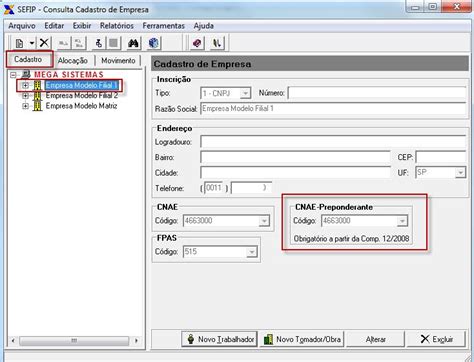474x362 pixels.
Task: Click building icon of Empresa Modelo Filial 1
Action: click(38, 85)
